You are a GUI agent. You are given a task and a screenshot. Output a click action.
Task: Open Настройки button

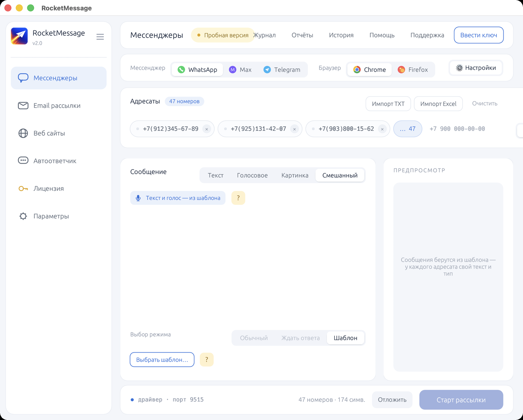(476, 68)
